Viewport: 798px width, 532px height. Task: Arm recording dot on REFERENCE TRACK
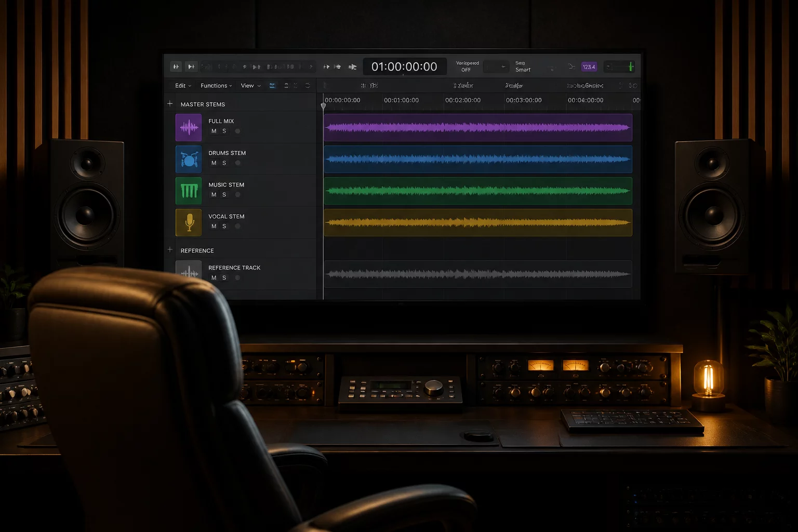(x=237, y=278)
